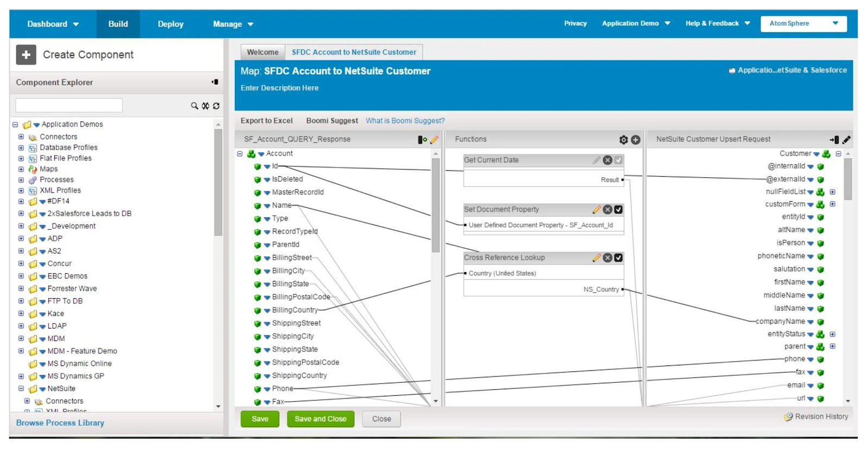The width and height of the screenshot is (868, 450).
Task: Expand the Processes node
Action: [21, 180]
